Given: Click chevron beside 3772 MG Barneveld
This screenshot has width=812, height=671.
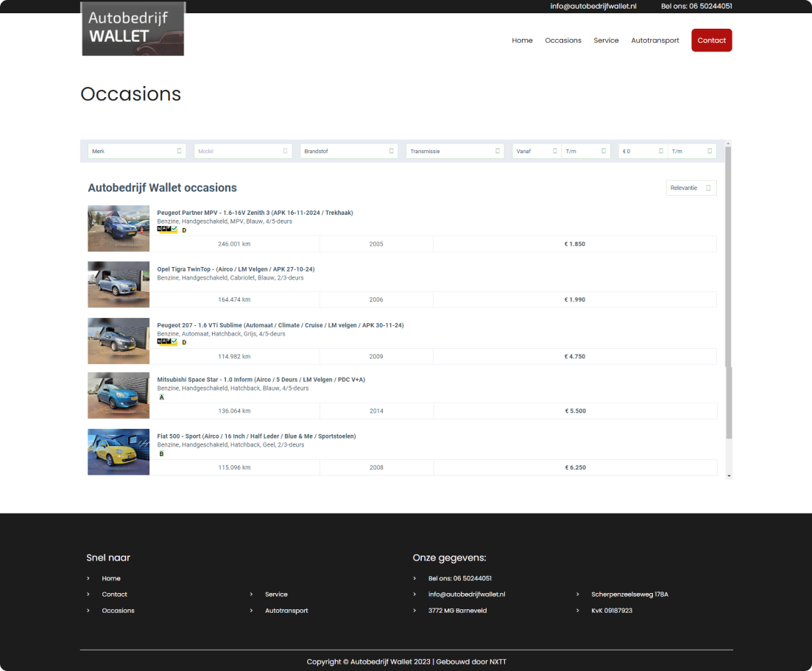Looking at the screenshot, I should (414, 611).
